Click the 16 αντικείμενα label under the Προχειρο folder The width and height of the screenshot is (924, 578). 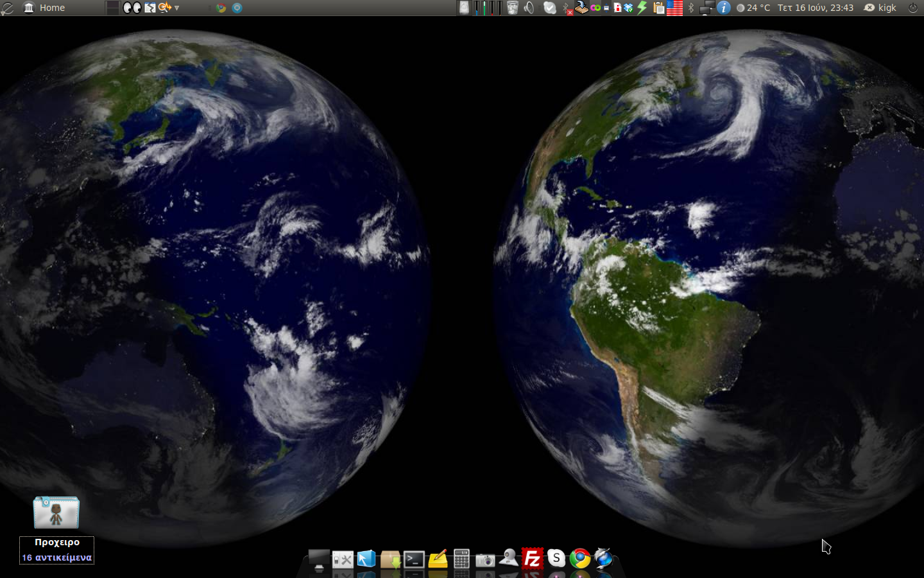(57, 557)
